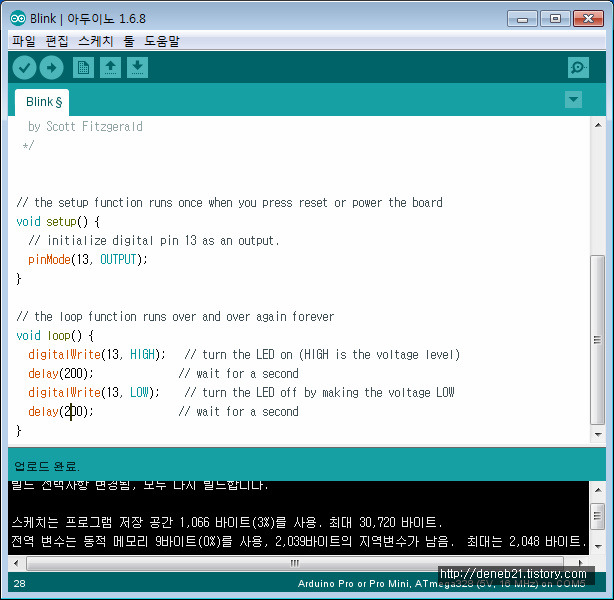Click comment 'turn the LED on'
The height and width of the screenshot is (600, 614).
click(322, 354)
